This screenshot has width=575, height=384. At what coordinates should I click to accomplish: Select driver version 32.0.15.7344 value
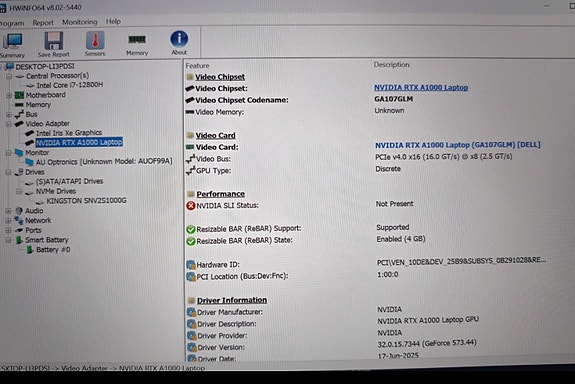pos(427,344)
